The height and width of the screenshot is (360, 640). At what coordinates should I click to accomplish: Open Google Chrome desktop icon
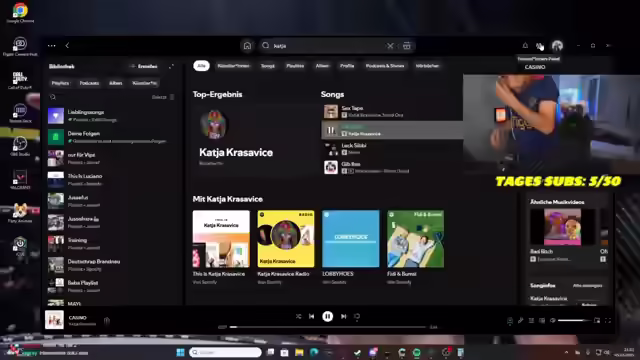tap(20, 12)
